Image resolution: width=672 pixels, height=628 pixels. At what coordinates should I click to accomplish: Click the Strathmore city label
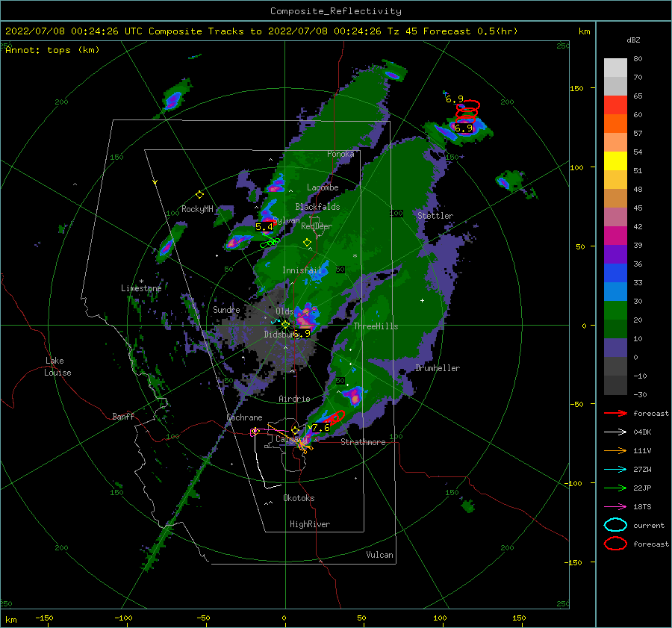tap(363, 442)
